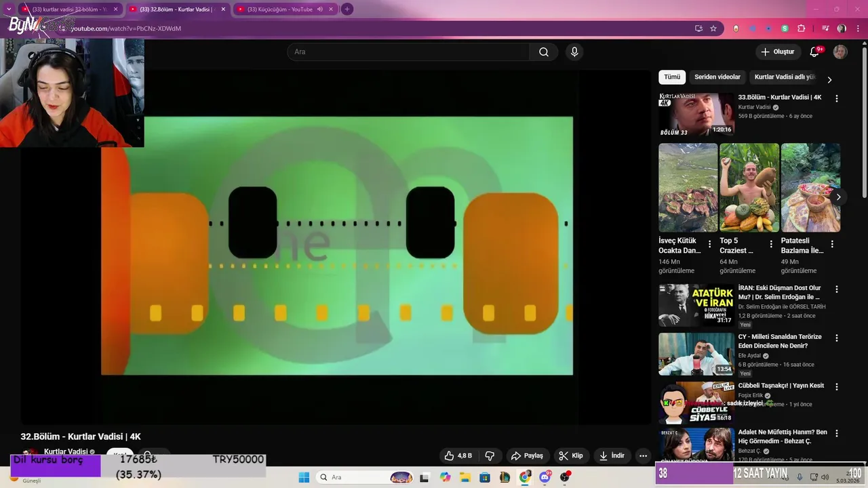This screenshot has width=868, height=488.
Task: Click the Efe Aydal channel name
Action: (x=749, y=356)
